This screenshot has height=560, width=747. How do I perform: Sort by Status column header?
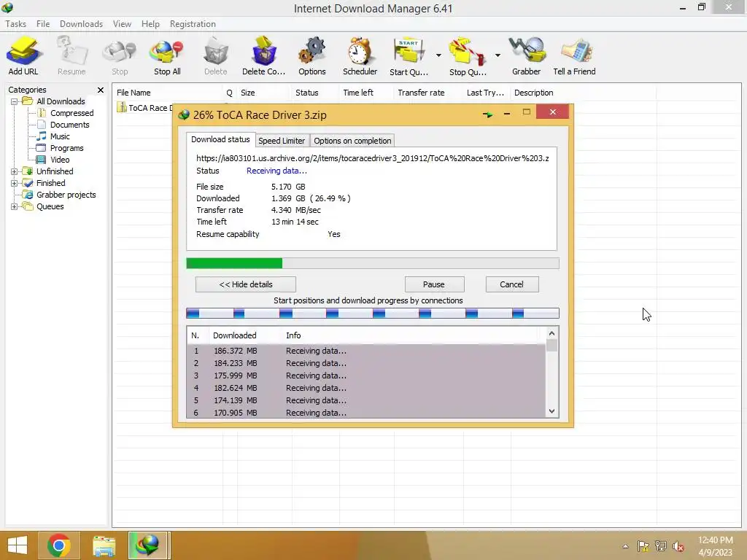click(x=314, y=93)
